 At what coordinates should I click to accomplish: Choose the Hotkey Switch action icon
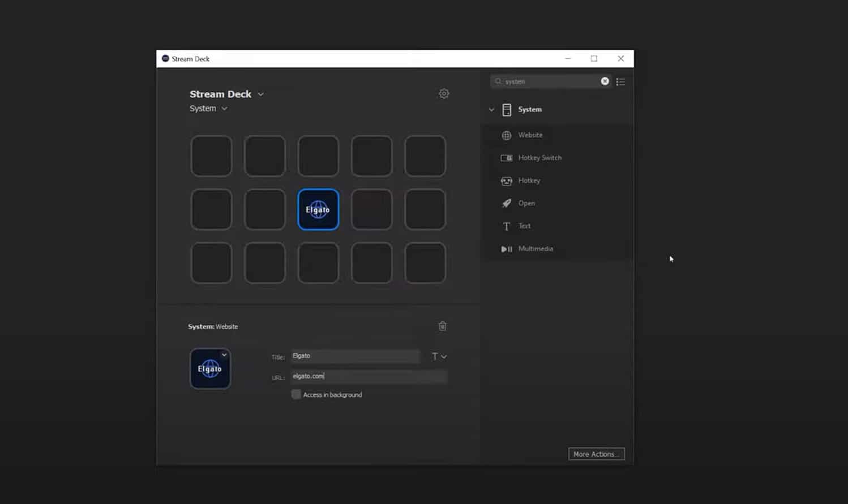[x=506, y=158]
